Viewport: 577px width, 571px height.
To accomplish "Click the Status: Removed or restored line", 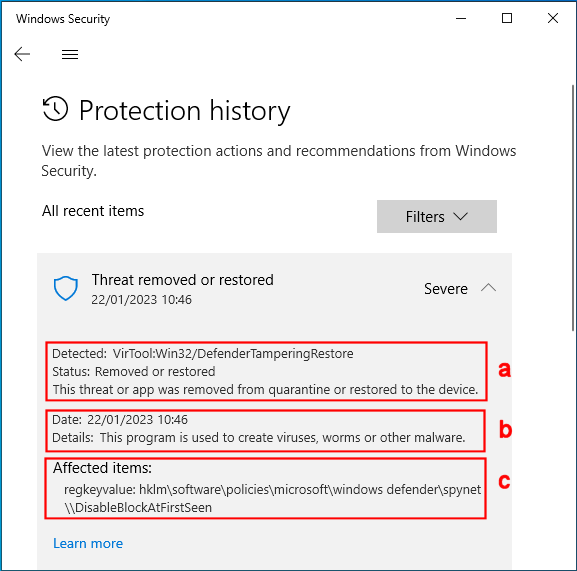I will [x=134, y=372].
